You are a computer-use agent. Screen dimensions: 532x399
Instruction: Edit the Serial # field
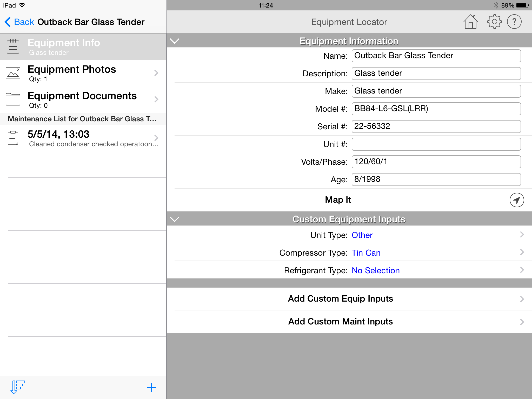click(436, 127)
